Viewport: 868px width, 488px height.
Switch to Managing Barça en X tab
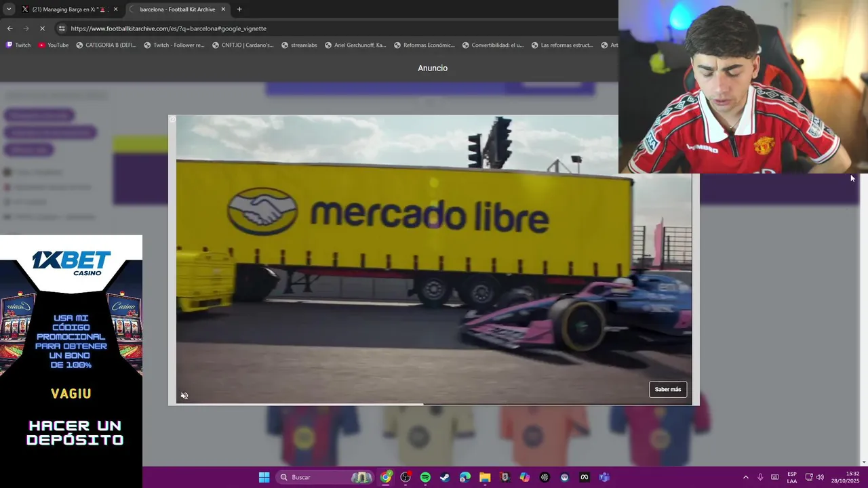click(x=70, y=9)
